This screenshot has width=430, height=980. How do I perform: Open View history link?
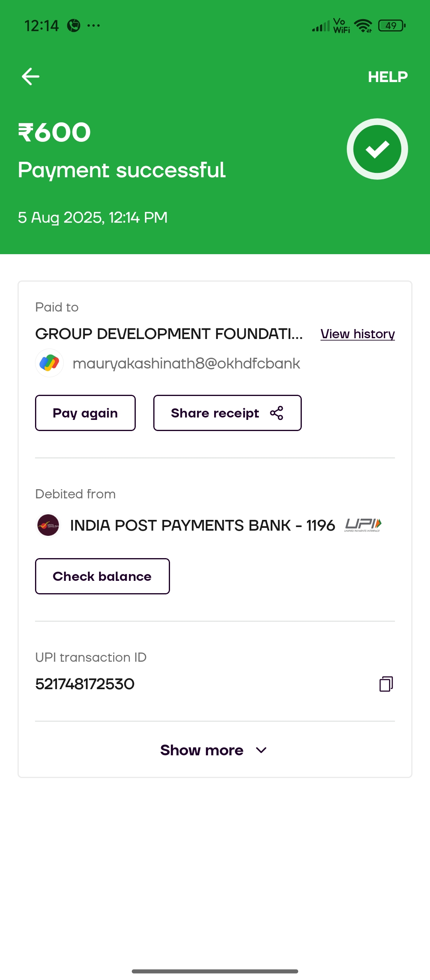pos(358,334)
